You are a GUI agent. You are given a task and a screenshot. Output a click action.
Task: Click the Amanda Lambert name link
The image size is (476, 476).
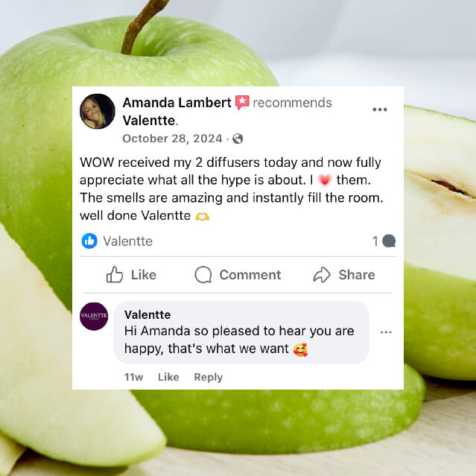pyautogui.click(x=177, y=103)
